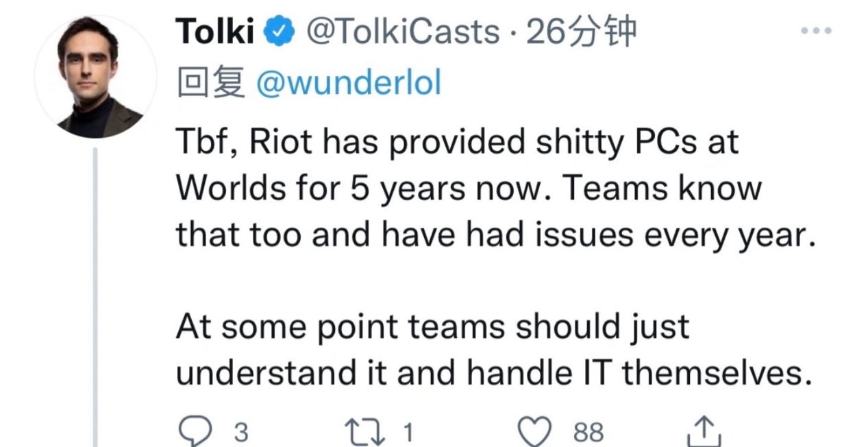
Task: Click the like count number 88
Action: pos(588,433)
